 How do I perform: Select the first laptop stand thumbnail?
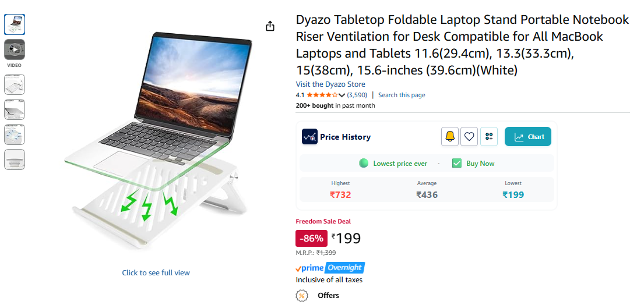[15, 24]
